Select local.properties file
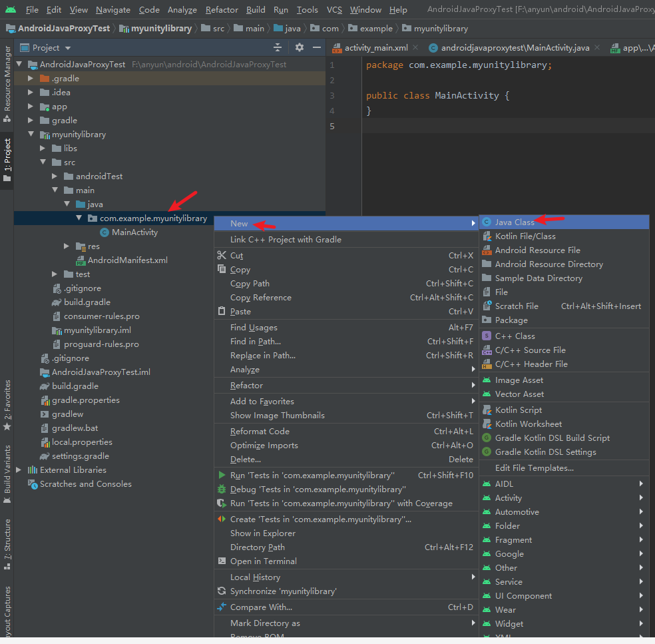 pyautogui.click(x=82, y=442)
